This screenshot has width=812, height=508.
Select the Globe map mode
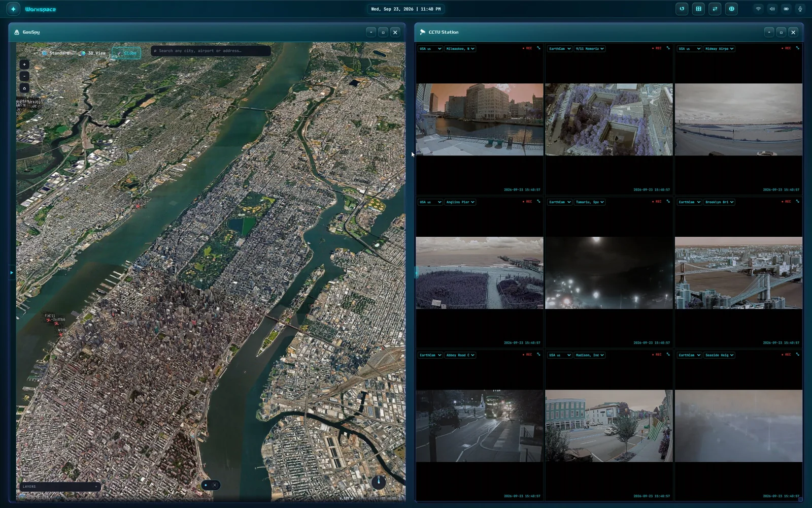(x=126, y=53)
